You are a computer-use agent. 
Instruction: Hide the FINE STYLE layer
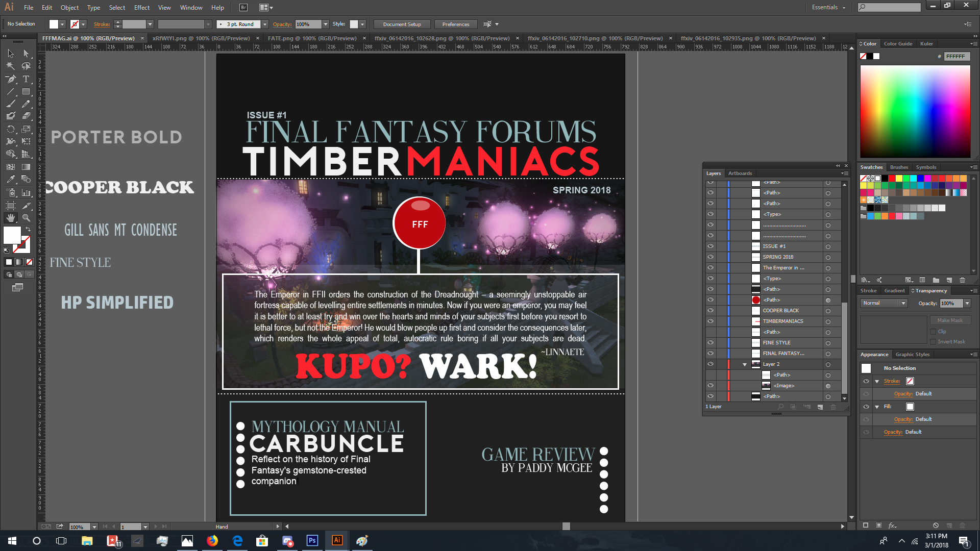710,342
